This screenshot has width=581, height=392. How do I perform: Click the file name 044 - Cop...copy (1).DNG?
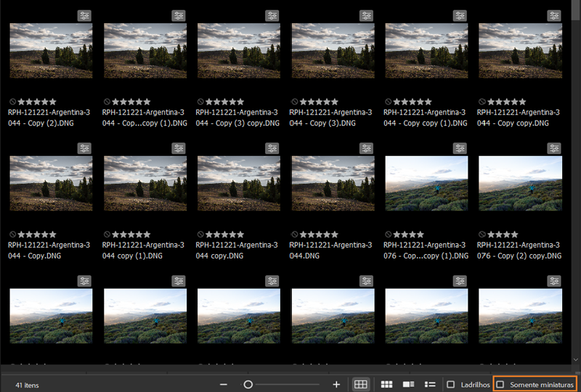click(x=145, y=118)
